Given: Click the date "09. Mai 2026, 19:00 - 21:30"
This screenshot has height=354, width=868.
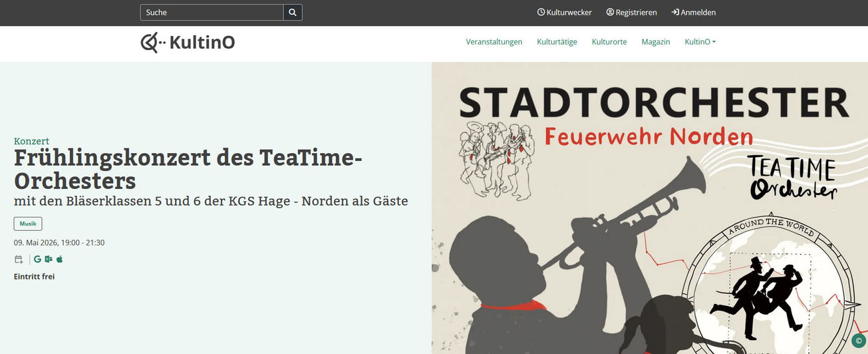Looking at the screenshot, I should pos(59,243).
